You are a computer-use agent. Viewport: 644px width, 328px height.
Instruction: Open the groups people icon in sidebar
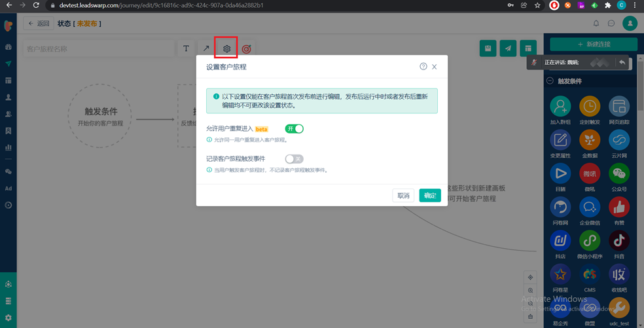point(9,115)
